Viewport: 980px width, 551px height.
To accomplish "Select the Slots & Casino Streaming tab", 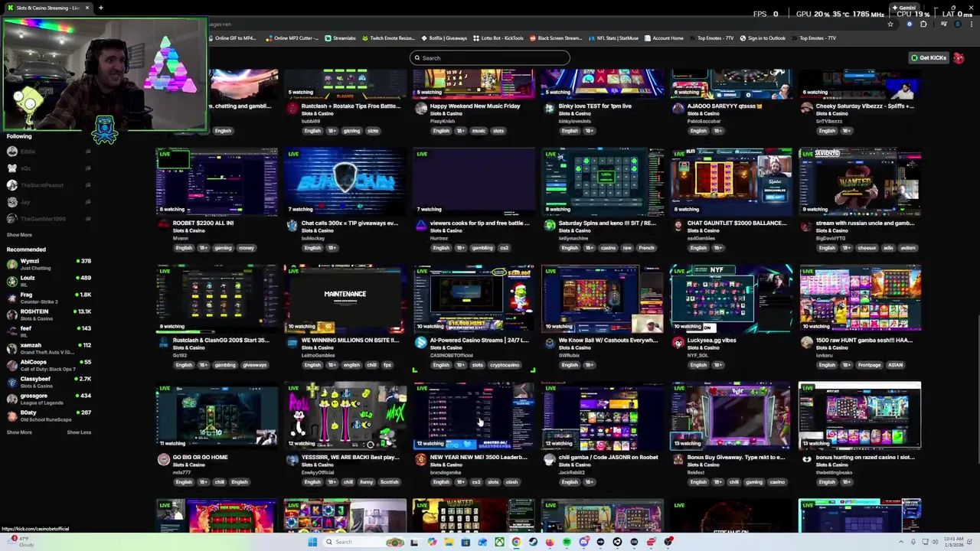I will click(47, 8).
